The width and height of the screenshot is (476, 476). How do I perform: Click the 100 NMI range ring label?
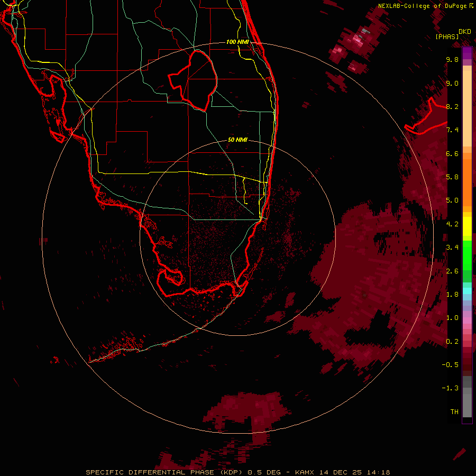237,42
